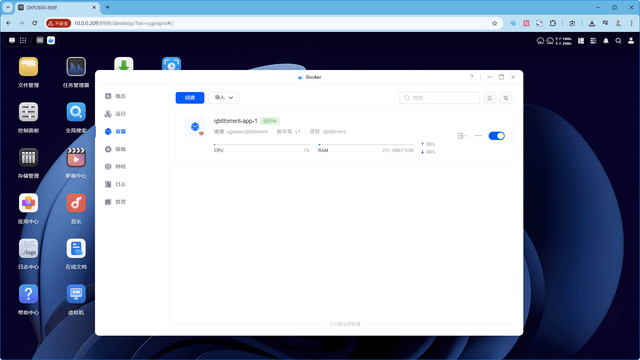Click the blue 创建 (Create) button
This screenshot has height=360, width=640.
[x=190, y=98]
